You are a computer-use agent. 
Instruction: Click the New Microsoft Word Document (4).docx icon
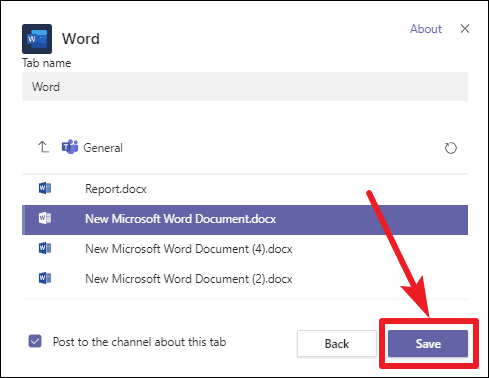45,248
